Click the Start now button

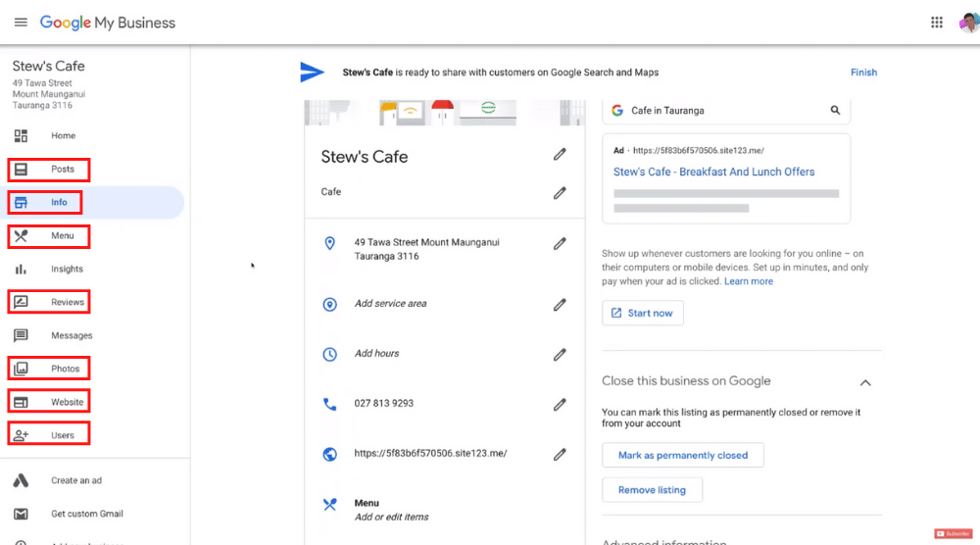(643, 313)
